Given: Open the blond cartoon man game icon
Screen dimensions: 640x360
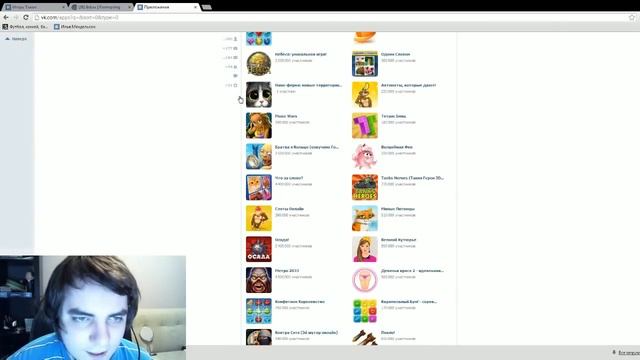Looking at the screenshot, I should tap(259, 156).
